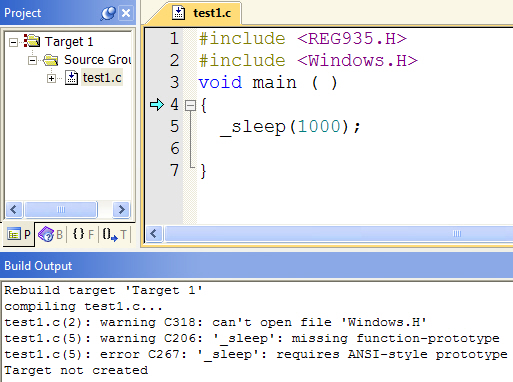Image resolution: width=513 pixels, height=382 pixels.
Task: Collapse the Target 1 tree node
Action: [13, 42]
